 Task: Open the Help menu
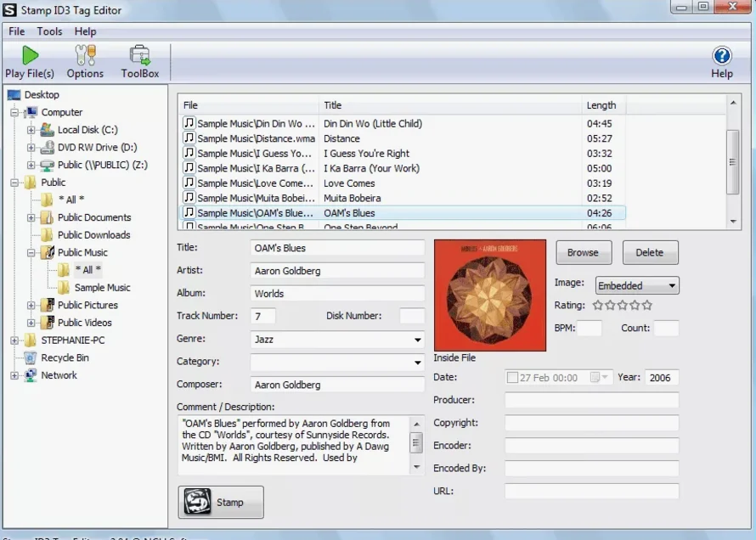[x=85, y=31]
